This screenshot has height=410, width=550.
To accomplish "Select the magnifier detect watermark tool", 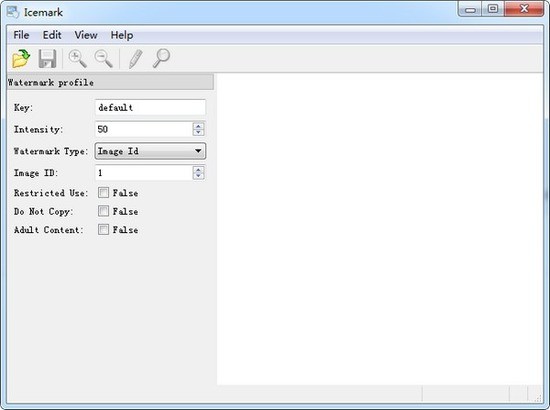I will 161,58.
